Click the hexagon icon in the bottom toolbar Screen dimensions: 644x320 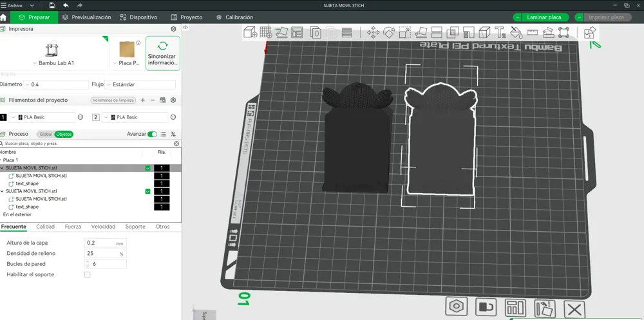[x=455, y=306]
